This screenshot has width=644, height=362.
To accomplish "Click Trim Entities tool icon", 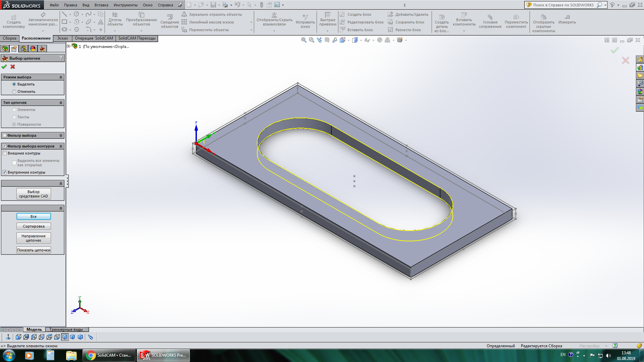I will pyautogui.click(x=115, y=15).
